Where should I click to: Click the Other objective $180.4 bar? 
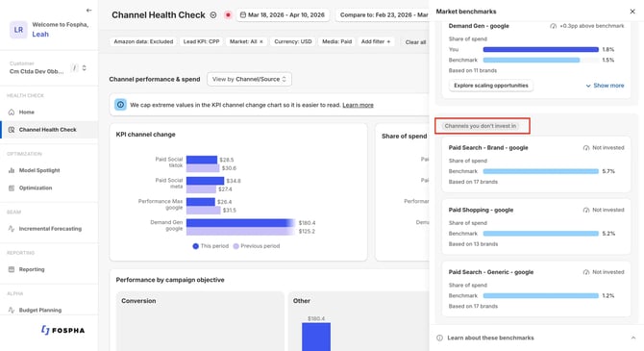pyautogui.click(x=316, y=337)
